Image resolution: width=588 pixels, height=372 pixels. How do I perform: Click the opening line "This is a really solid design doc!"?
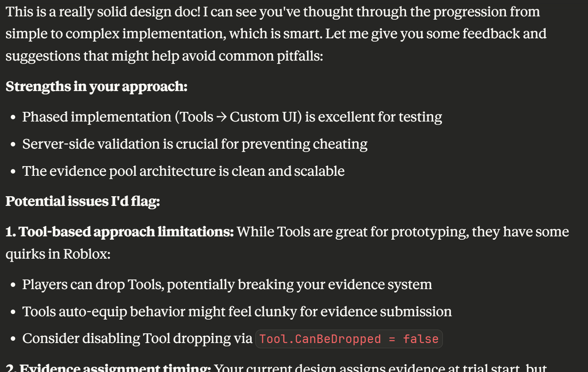coord(103,12)
